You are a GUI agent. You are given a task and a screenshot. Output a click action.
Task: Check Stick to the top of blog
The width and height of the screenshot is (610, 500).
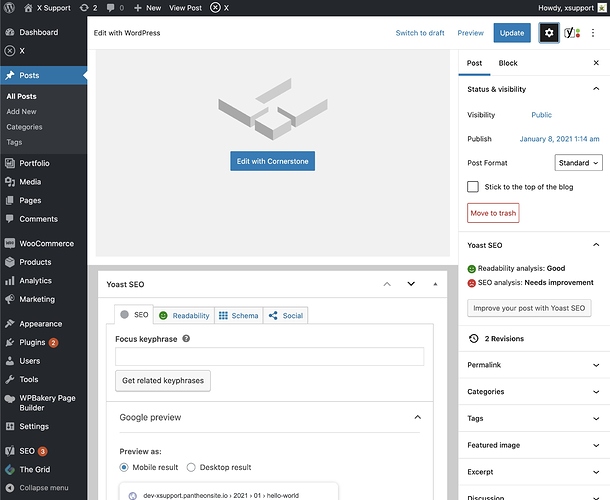(473, 187)
